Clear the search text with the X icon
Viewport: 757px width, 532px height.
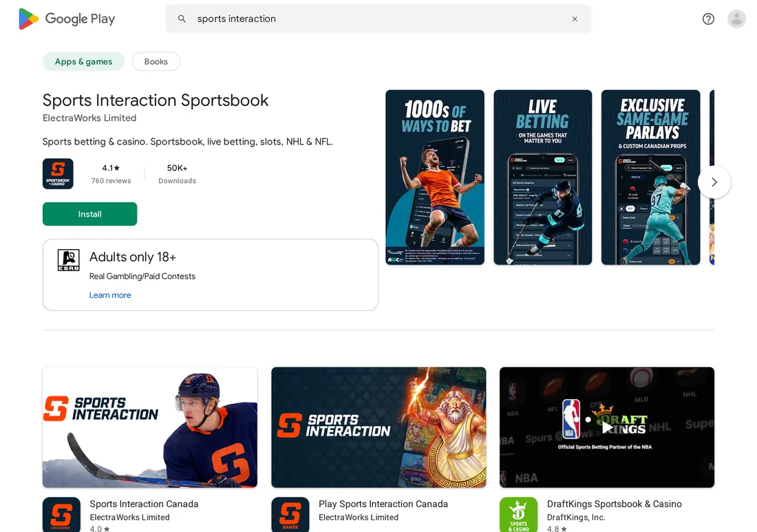575,19
